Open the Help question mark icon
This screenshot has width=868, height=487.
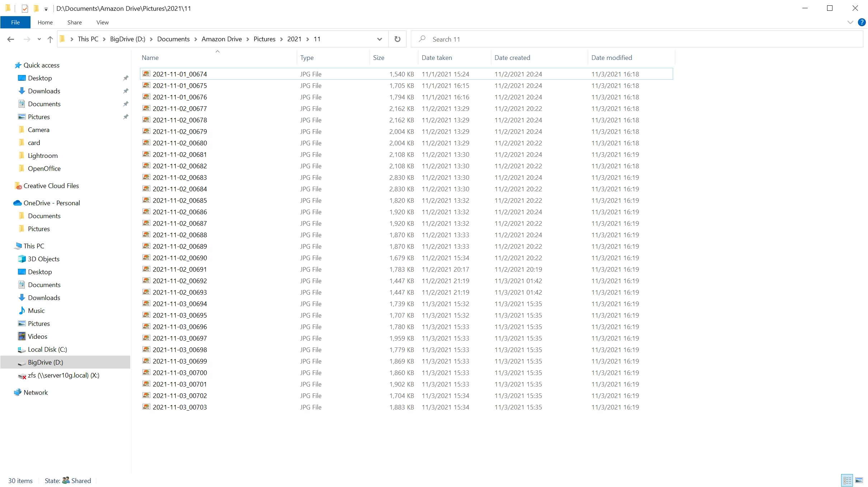862,22
